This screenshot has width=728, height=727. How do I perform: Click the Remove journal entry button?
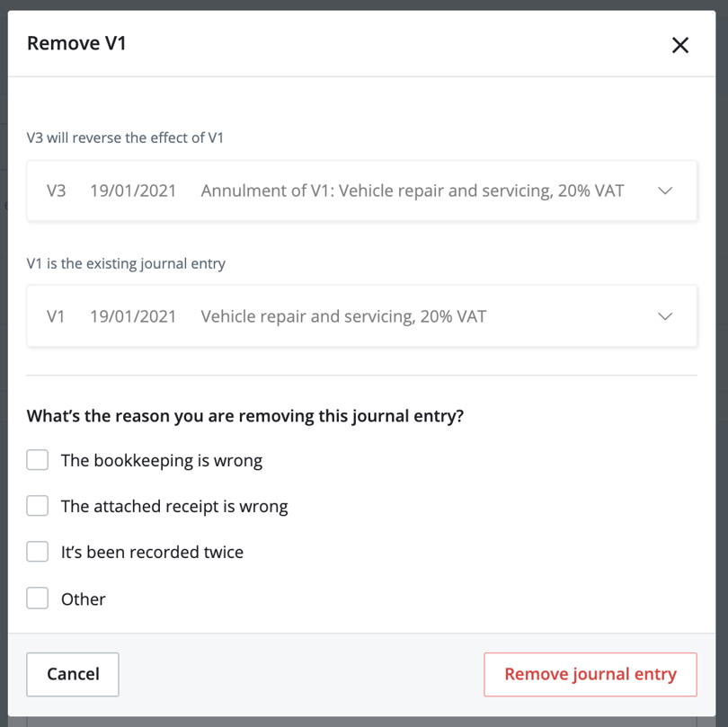(x=590, y=674)
